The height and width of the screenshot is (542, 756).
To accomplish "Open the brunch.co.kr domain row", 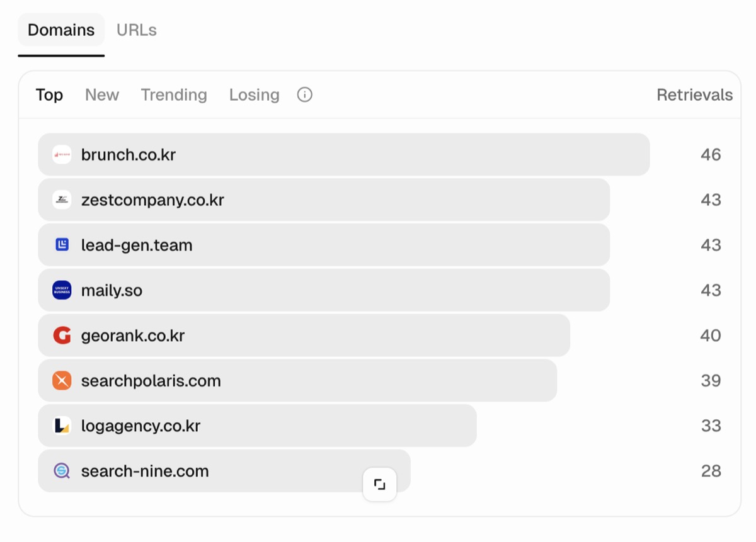I will pos(344,154).
